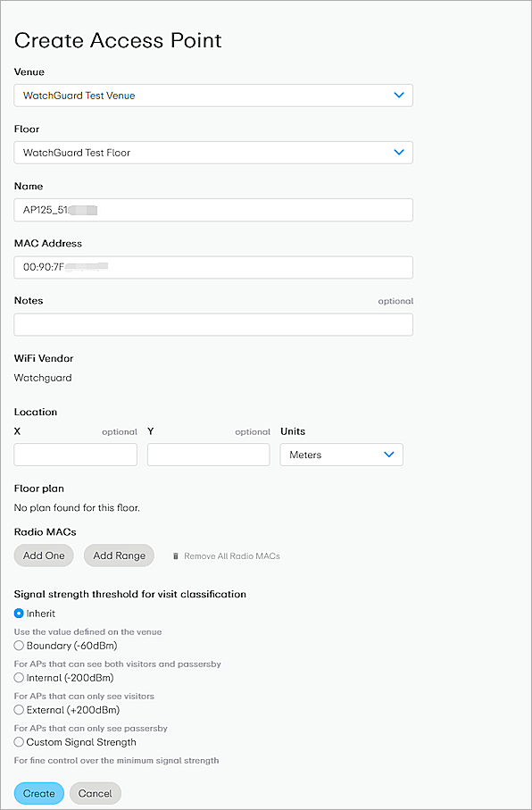This screenshot has width=532, height=810.
Task: Select the Boundary (-60dBm) option
Action: click(x=18, y=645)
